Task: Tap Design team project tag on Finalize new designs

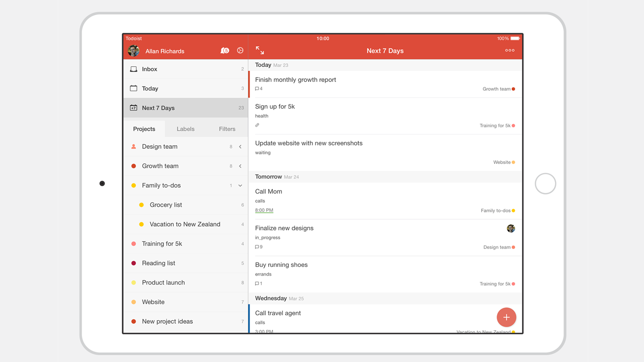Action: pos(499,247)
